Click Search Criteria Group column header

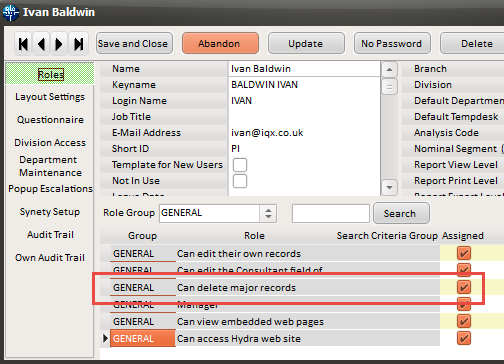[387, 236]
